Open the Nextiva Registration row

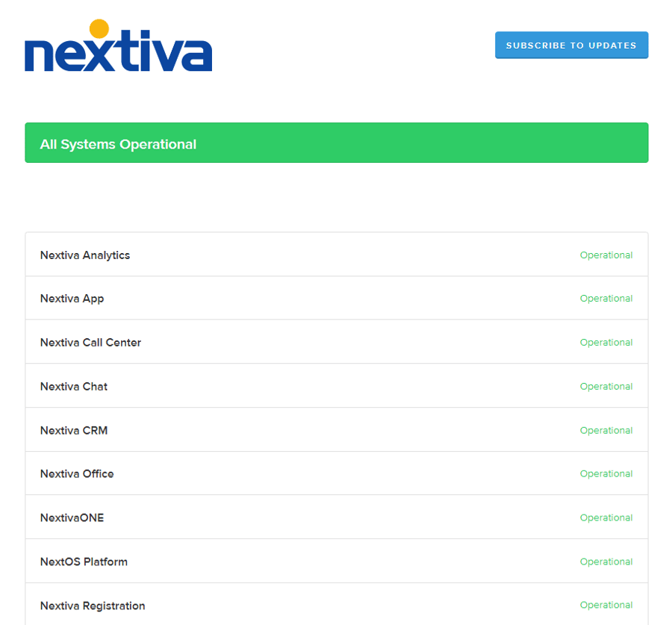(93, 606)
